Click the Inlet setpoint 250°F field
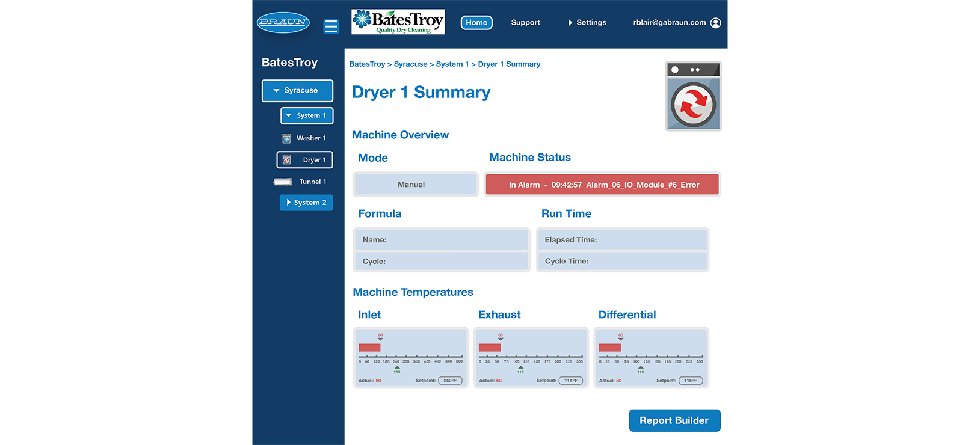 click(x=450, y=381)
